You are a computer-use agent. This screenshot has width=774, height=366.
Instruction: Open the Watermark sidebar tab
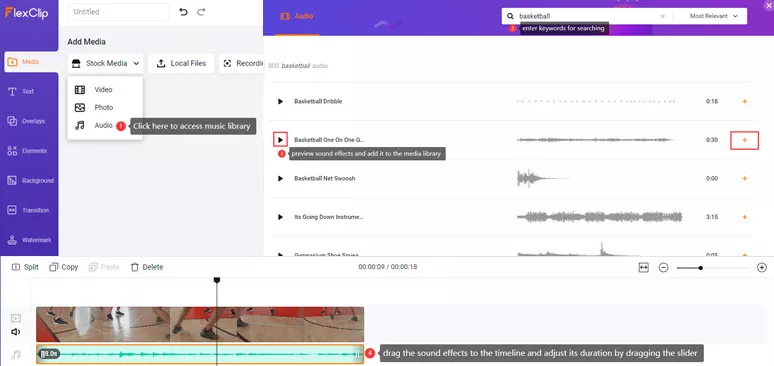(x=30, y=240)
